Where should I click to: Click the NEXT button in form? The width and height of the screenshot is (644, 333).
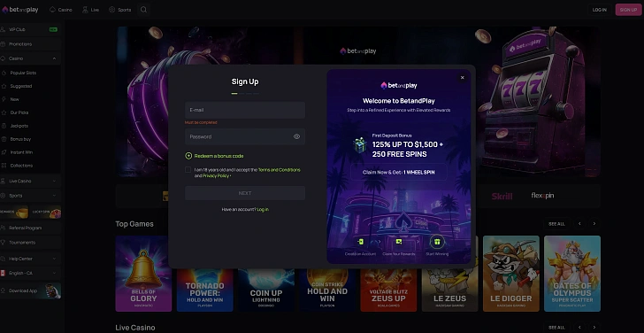(245, 193)
